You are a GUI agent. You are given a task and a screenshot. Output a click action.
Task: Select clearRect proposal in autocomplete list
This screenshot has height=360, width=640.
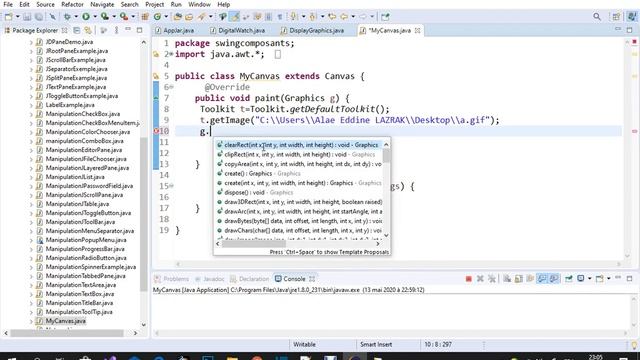coord(299,145)
